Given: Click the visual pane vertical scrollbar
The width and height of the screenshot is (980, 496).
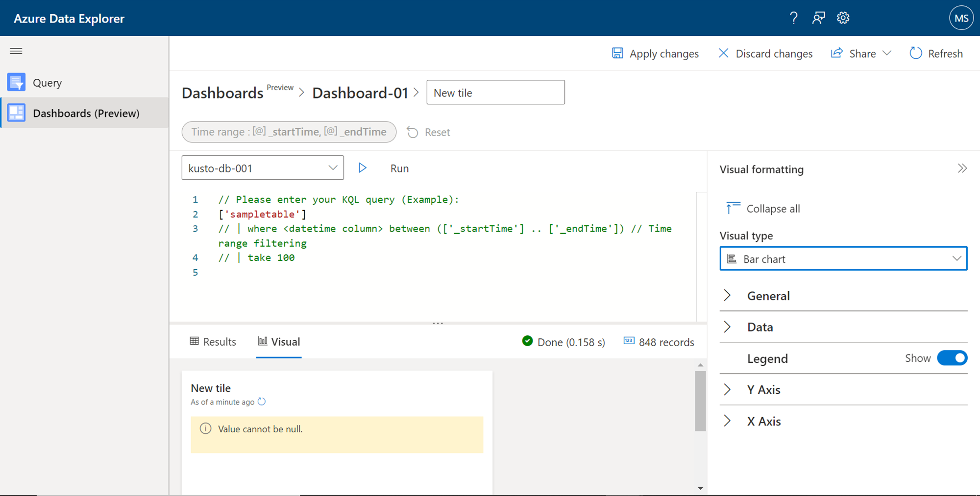Looking at the screenshot, I should [x=700, y=402].
